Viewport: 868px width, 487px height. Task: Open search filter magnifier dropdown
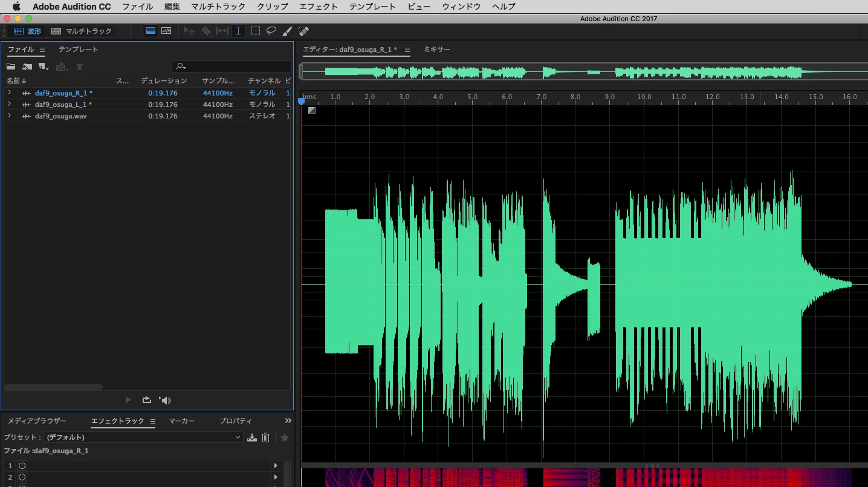click(181, 66)
